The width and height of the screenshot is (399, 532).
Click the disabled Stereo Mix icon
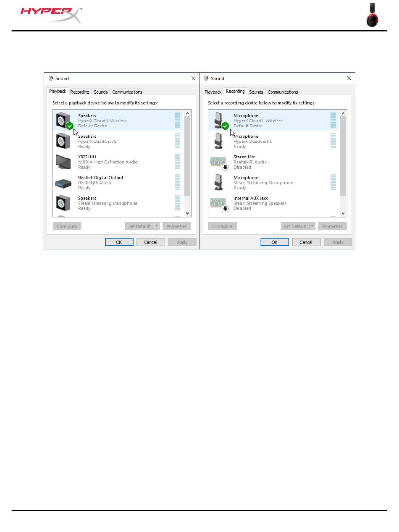coord(218,162)
